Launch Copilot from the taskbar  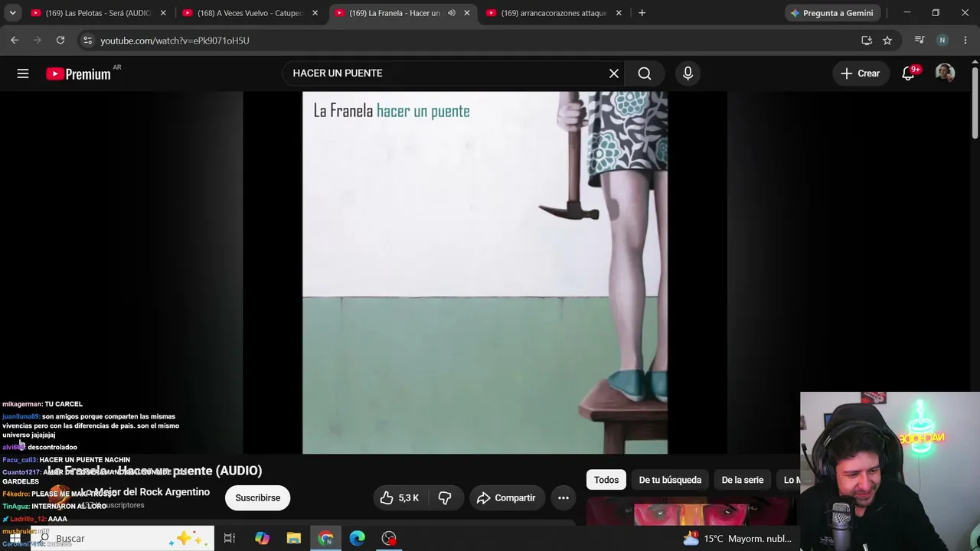click(262, 539)
